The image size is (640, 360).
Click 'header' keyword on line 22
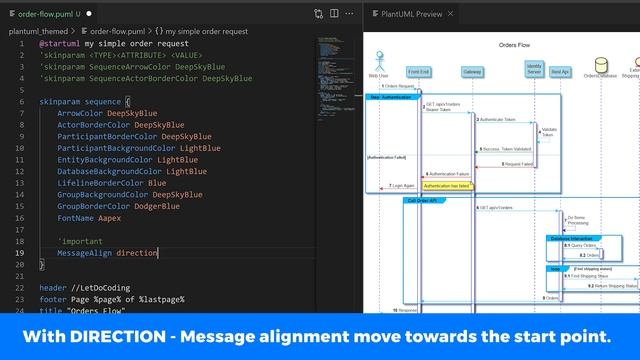(x=53, y=288)
